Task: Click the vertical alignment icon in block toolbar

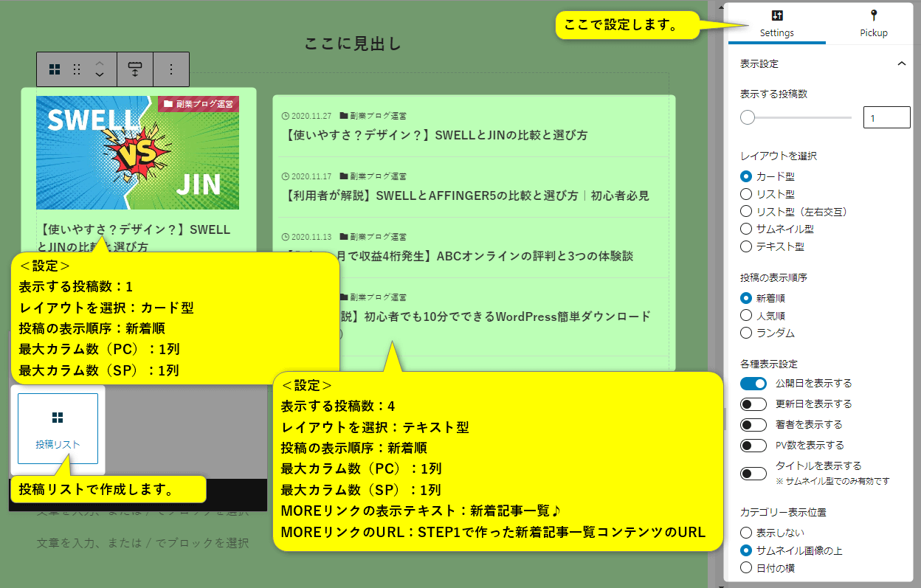Action: [x=135, y=69]
